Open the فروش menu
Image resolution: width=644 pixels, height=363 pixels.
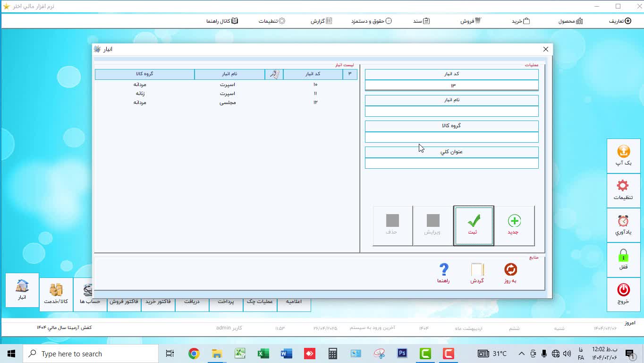coord(470,21)
